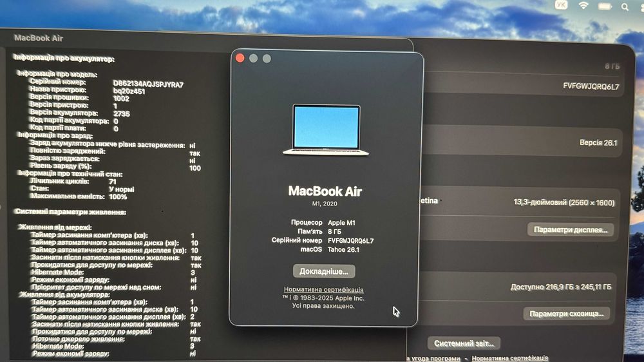Select the Apple M1 processor value
Screen dimensions: 644x362
(x=341, y=223)
